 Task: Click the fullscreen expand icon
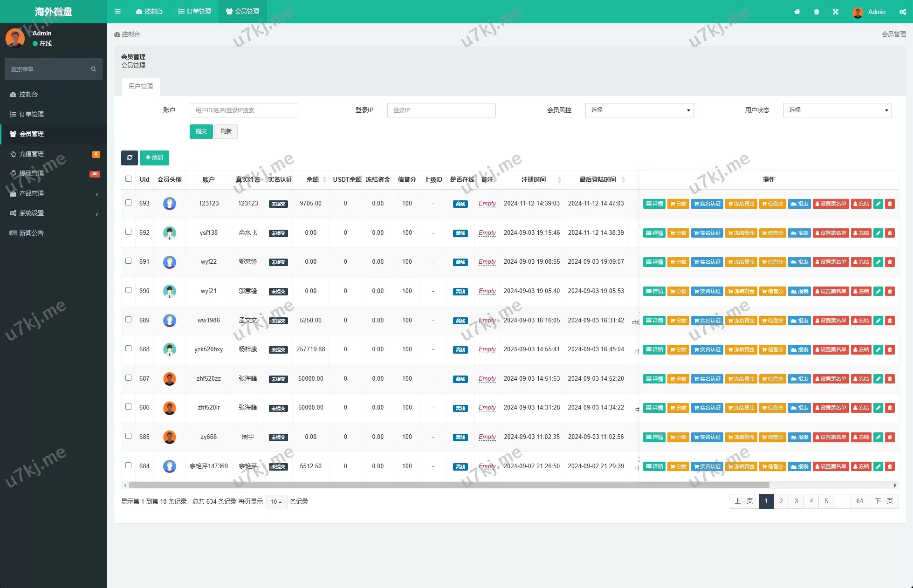point(836,12)
